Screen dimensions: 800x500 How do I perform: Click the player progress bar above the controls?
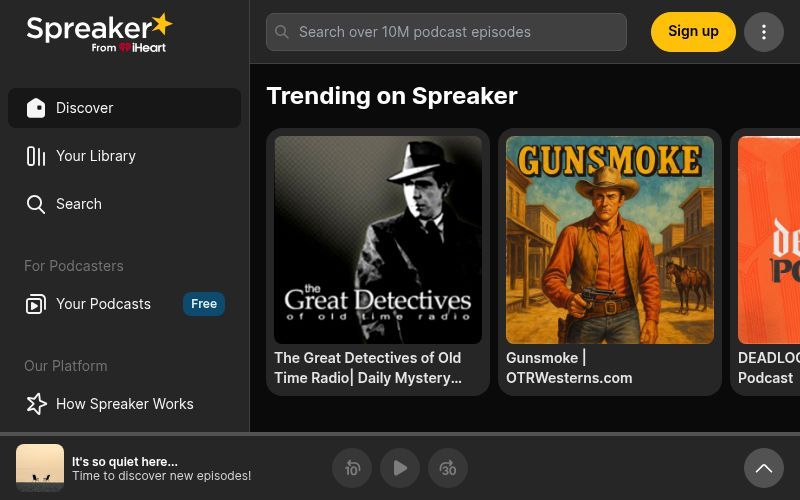[400, 434]
